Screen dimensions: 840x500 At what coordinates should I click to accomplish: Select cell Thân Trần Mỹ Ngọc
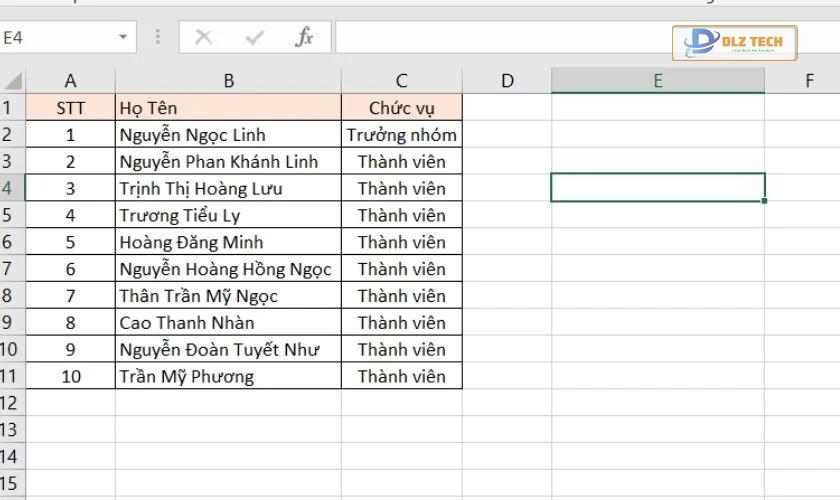228,295
